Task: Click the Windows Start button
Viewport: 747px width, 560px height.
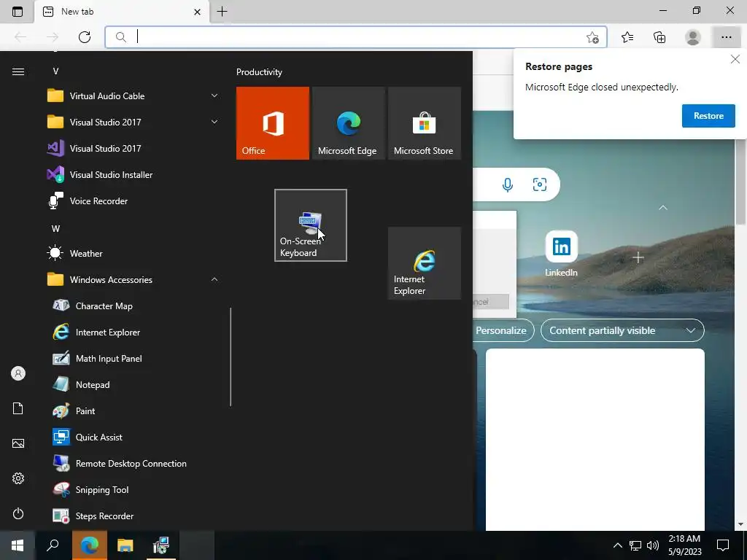Action: (18, 545)
